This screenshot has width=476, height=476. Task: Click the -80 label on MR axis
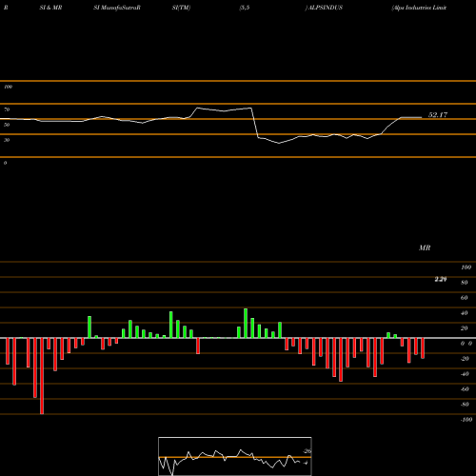(465, 405)
